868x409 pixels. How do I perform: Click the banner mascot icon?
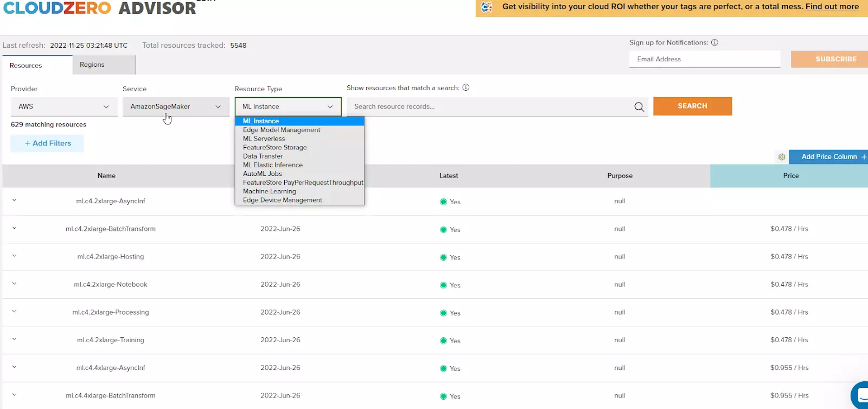pos(487,7)
